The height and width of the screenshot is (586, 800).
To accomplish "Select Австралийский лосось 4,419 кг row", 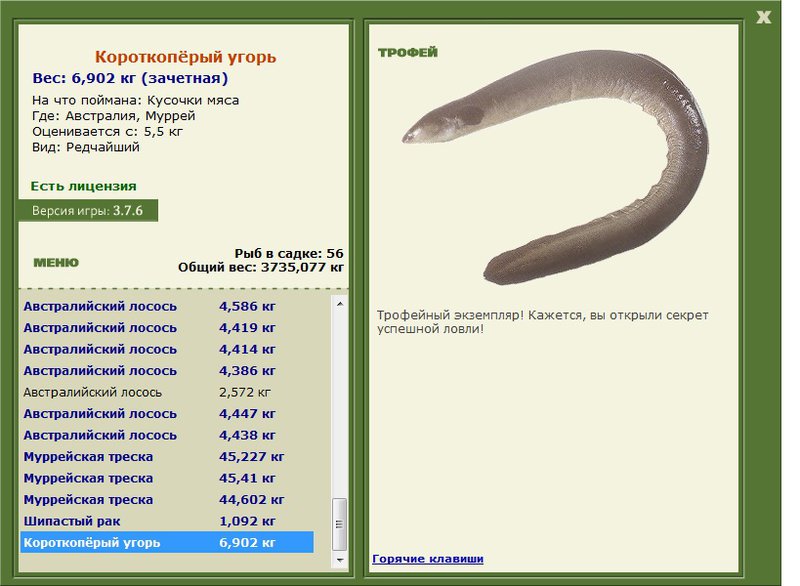I will tap(167, 327).
